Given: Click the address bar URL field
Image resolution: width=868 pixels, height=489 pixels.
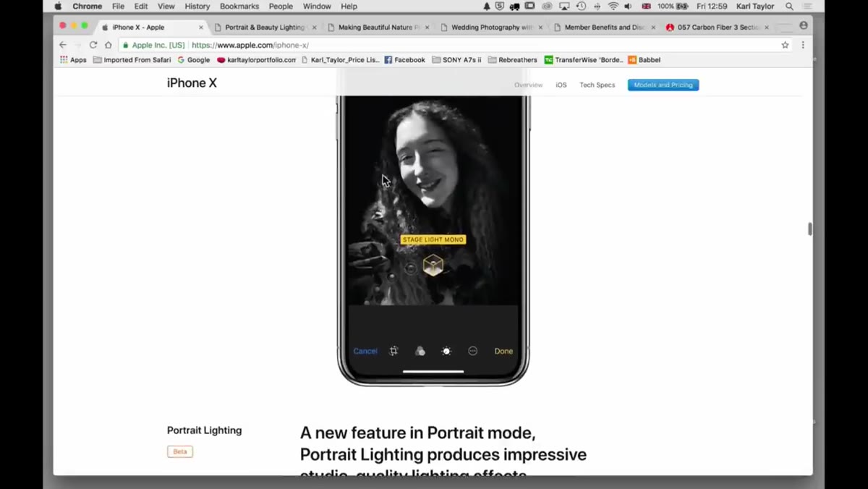Looking at the screenshot, I should 456,45.
